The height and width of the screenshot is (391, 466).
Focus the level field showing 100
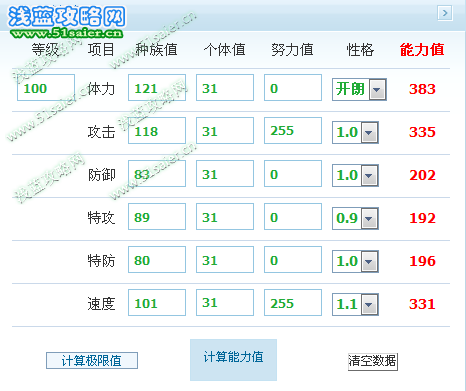click(x=46, y=88)
